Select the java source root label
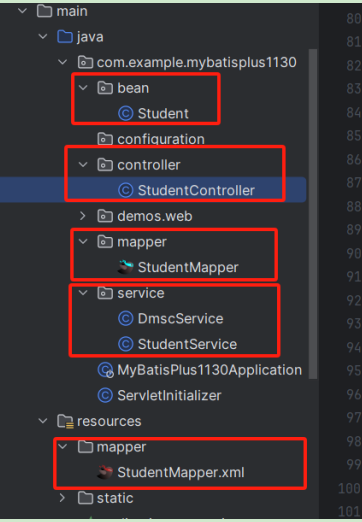This screenshot has height=522, width=362. [x=90, y=37]
